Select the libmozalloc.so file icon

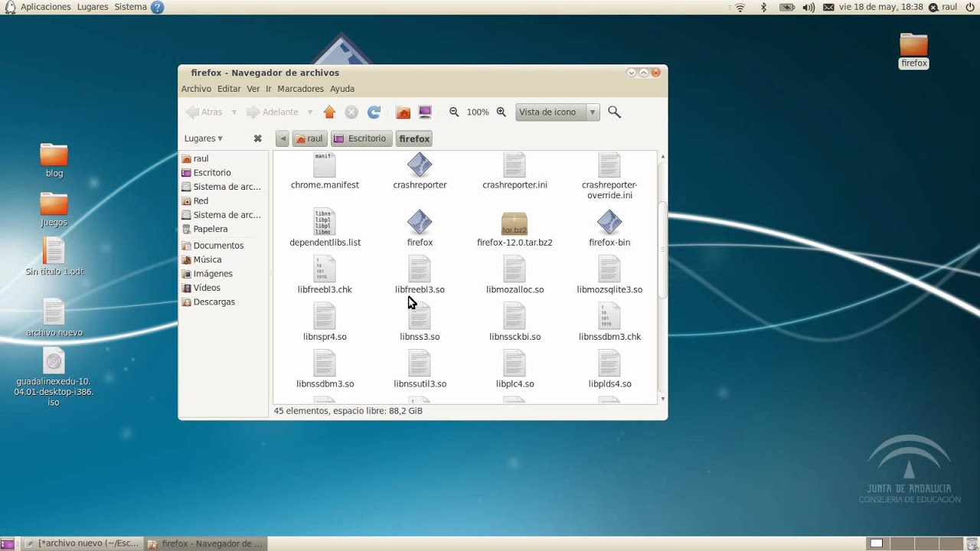tap(514, 269)
